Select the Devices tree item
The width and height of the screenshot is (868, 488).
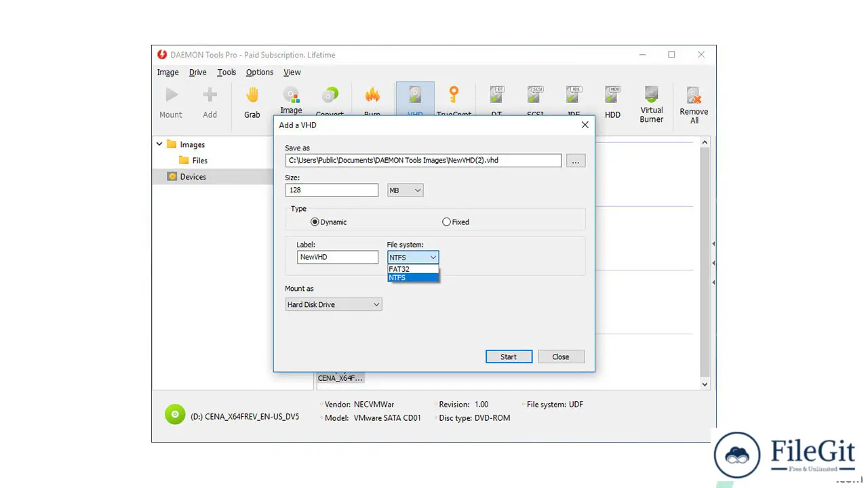(193, 176)
